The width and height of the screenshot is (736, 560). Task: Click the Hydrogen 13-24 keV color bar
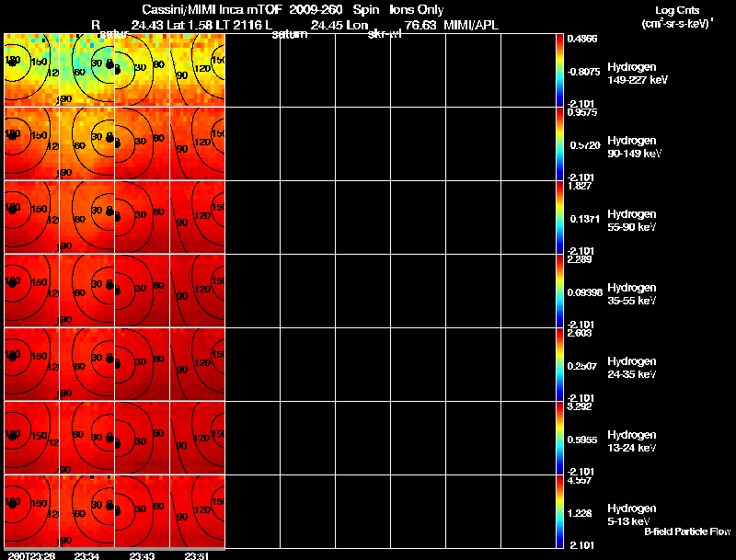[559, 438]
